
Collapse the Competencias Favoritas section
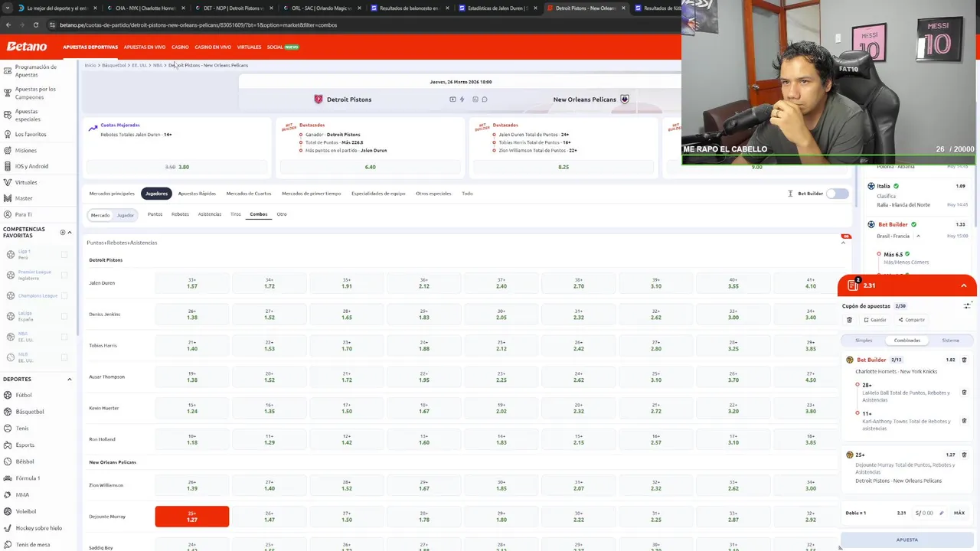click(x=70, y=232)
